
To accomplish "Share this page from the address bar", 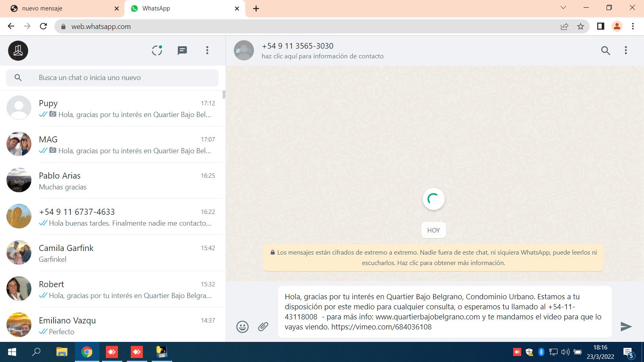I will (x=564, y=27).
